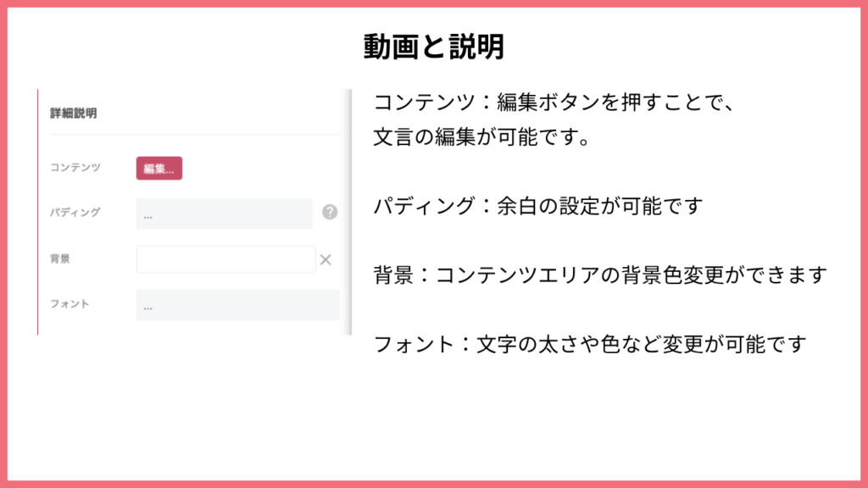Select the 詳細説明 section heading
Image resolution: width=868 pixels, height=488 pixels.
[x=74, y=114]
